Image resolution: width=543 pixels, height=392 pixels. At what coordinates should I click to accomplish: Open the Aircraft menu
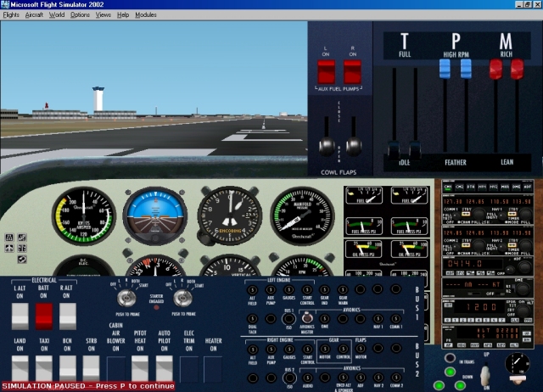point(34,15)
